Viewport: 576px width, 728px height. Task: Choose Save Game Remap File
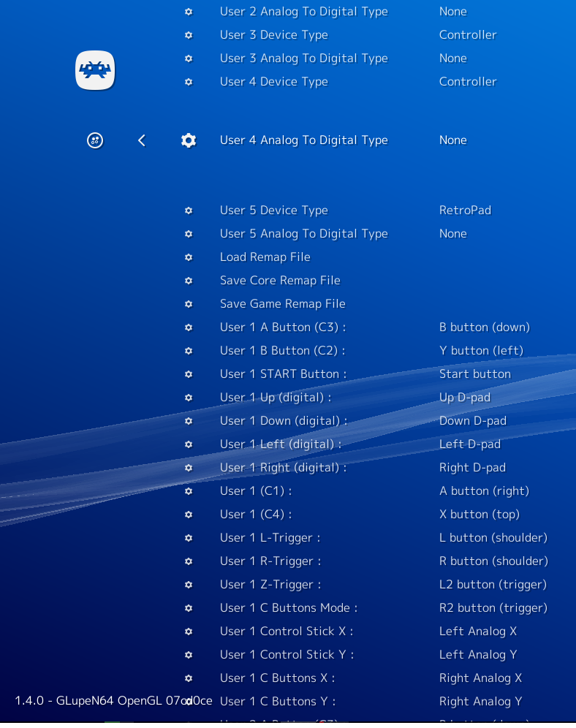[x=282, y=304]
